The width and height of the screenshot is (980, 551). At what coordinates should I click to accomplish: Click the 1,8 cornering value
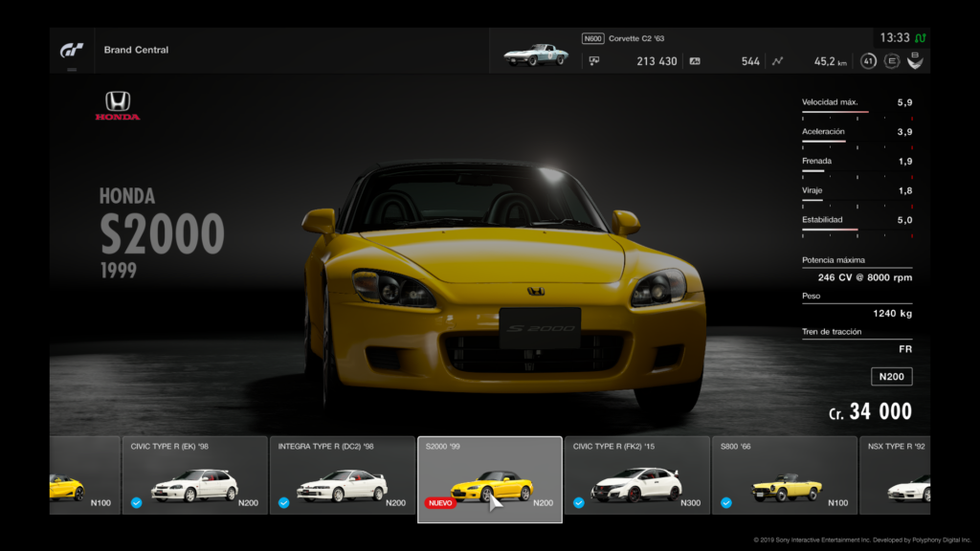click(905, 190)
